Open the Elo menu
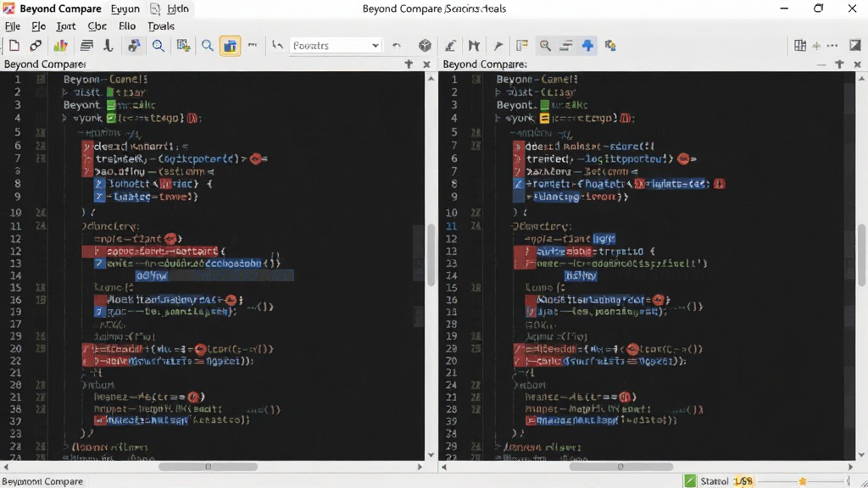The height and width of the screenshot is (488, 868). tap(39, 26)
